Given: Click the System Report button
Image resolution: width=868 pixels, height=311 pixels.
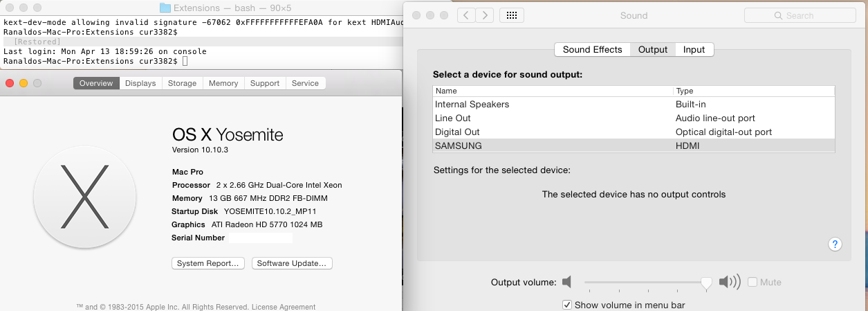Looking at the screenshot, I should [x=208, y=263].
